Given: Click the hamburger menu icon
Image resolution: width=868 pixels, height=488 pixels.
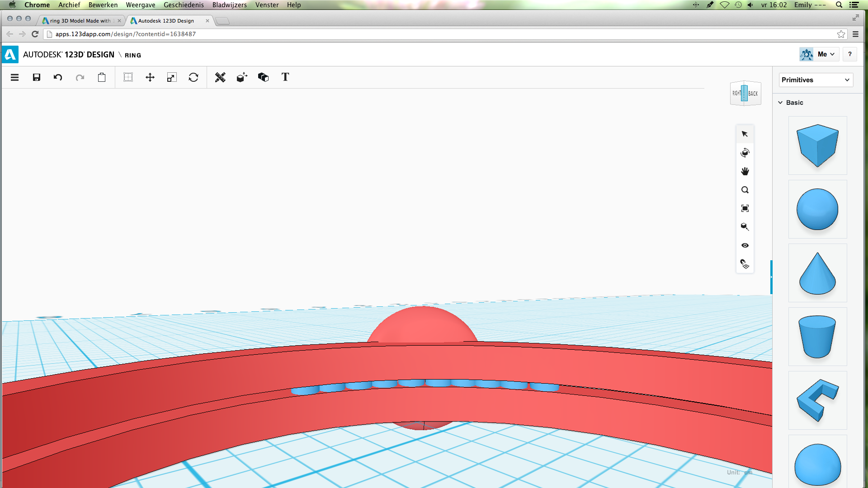Looking at the screenshot, I should tap(14, 77).
